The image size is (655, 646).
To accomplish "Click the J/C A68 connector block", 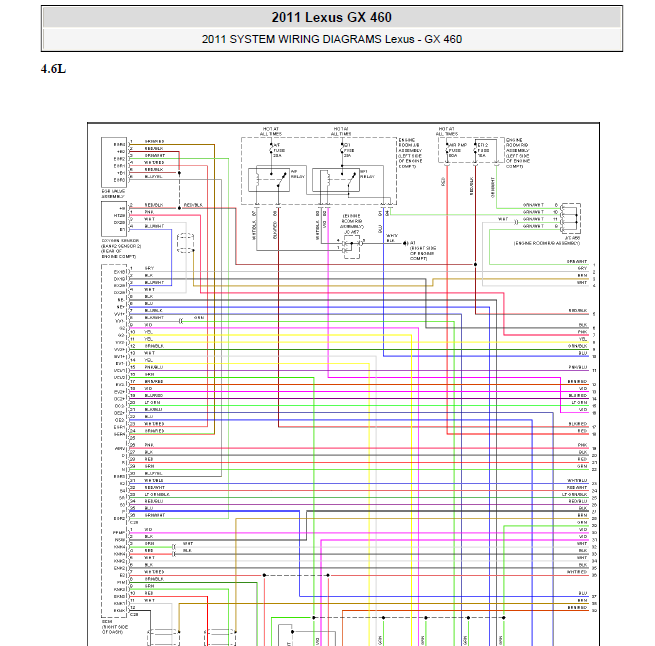I will [x=571, y=218].
